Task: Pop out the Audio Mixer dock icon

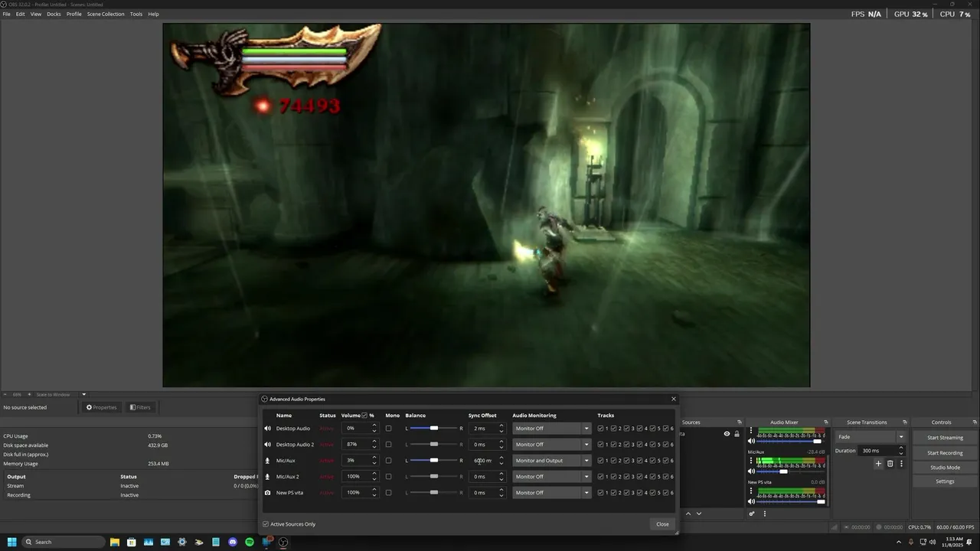Action: pos(825,422)
